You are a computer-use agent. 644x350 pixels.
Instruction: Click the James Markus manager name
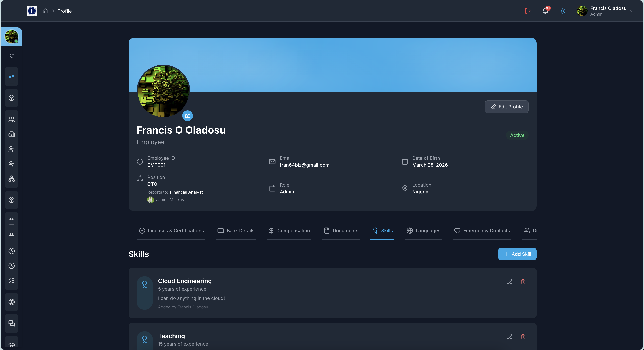(170, 199)
